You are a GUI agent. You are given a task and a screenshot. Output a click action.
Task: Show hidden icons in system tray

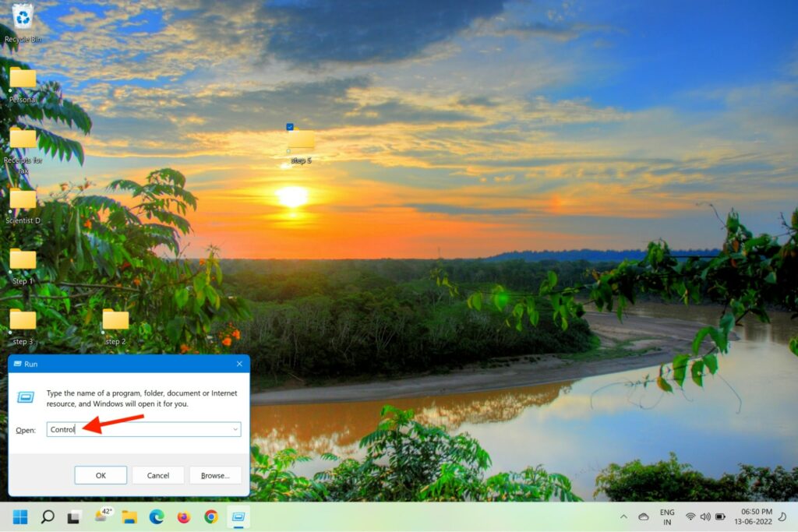(623, 516)
